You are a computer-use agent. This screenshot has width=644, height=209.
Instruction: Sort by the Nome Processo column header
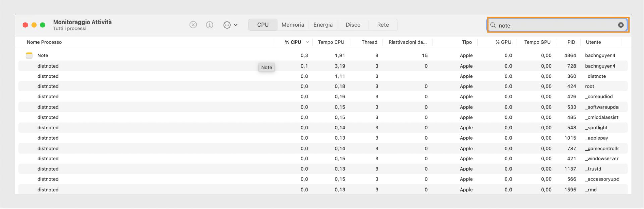click(x=44, y=42)
